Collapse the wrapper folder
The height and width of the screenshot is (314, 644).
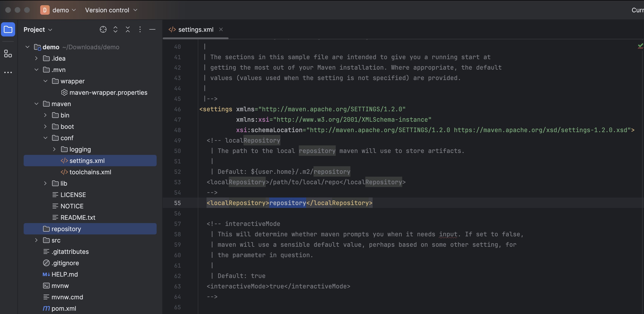click(x=45, y=81)
